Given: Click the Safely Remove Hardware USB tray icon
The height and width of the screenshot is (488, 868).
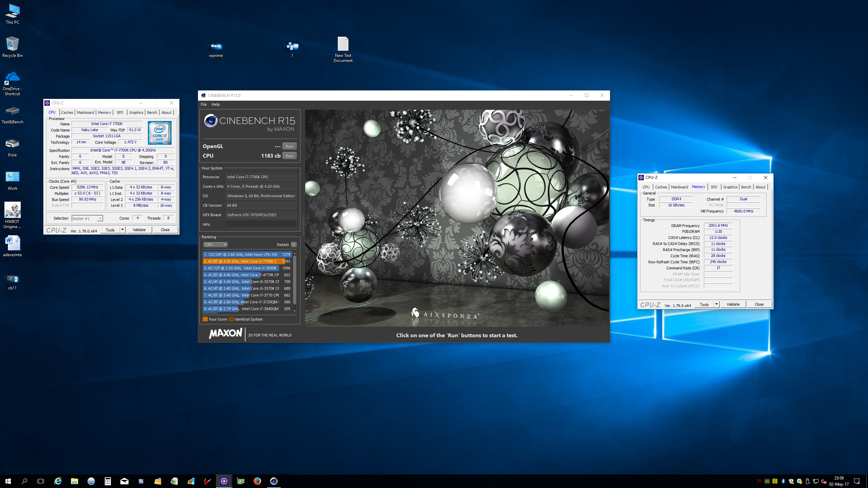Looking at the screenshot, I should click(x=807, y=481).
